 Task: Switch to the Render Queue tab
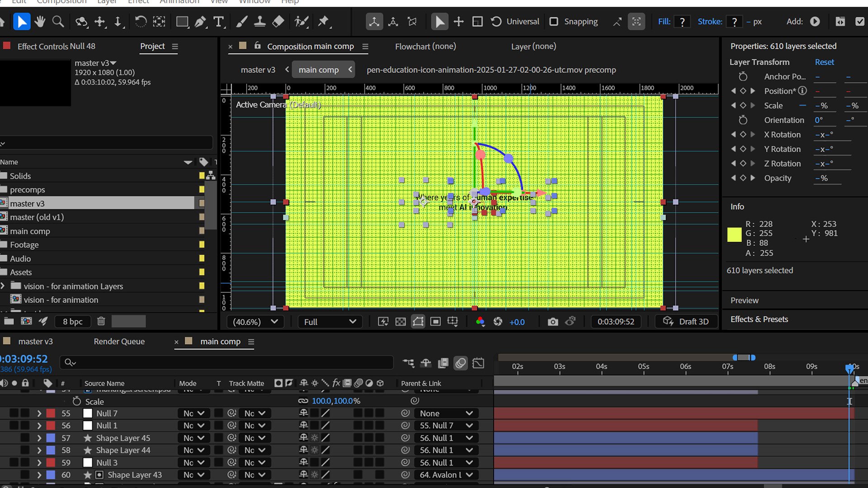[119, 342]
